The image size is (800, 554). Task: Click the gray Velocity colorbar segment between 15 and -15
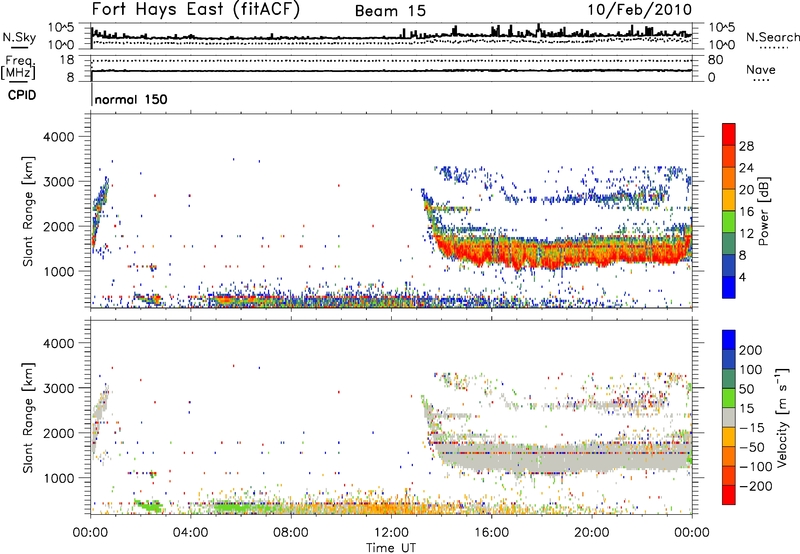[729, 417]
